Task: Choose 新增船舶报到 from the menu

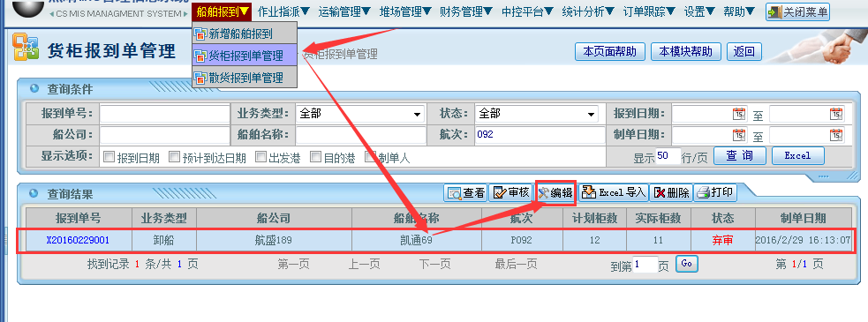Action: coord(245,34)
